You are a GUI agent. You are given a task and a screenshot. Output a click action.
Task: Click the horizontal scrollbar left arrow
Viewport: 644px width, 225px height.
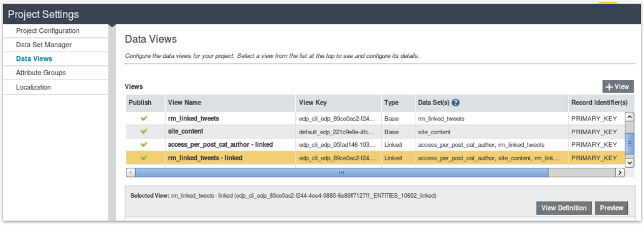coord(131,173)
